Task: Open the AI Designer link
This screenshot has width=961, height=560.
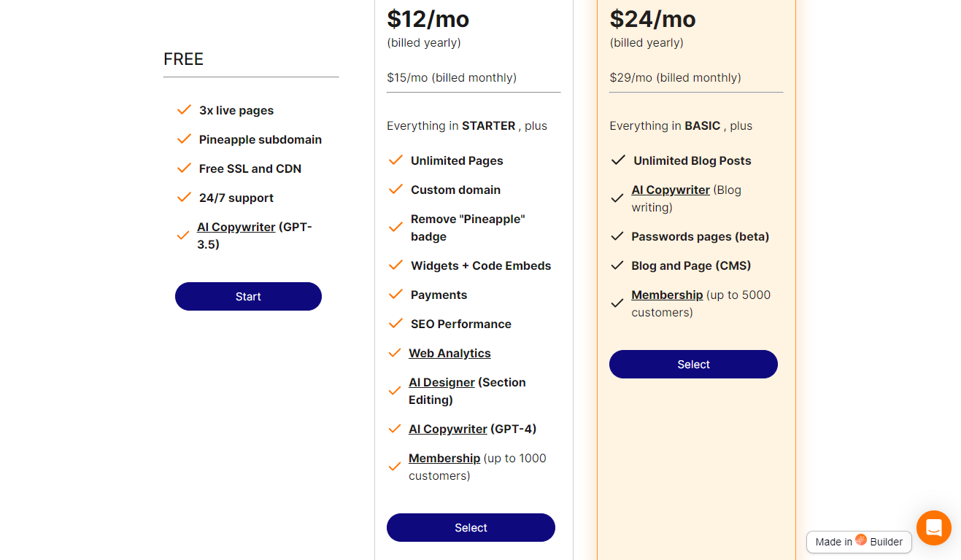Action: pyautogui.click(x=441, y=382)
